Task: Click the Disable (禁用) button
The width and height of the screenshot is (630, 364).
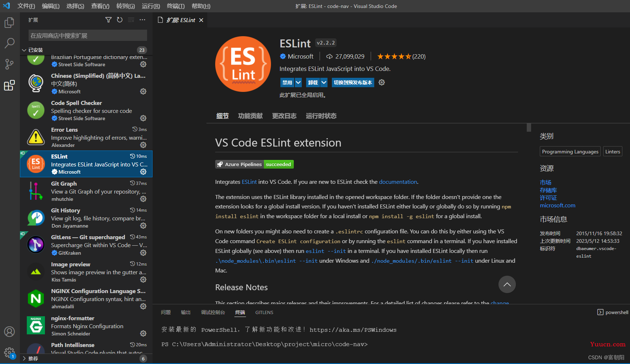Action: click(x=287, y=82)
